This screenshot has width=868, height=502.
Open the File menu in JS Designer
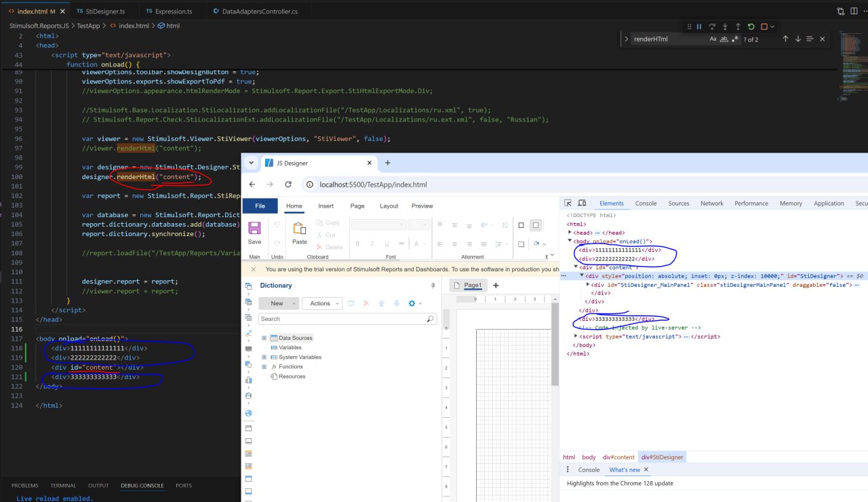tap(260, 206)
